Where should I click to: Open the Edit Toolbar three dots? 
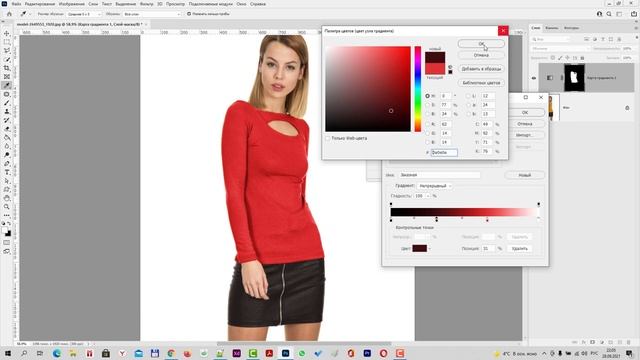tap(7, 216)
